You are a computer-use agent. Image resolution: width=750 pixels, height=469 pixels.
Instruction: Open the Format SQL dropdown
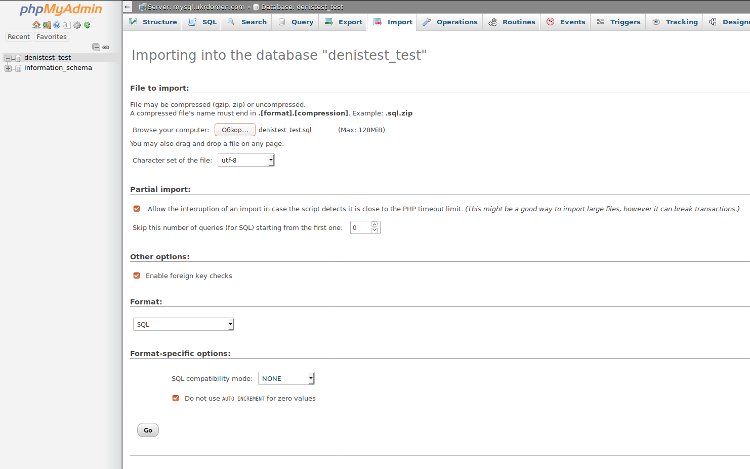click(x=184, y=324)
